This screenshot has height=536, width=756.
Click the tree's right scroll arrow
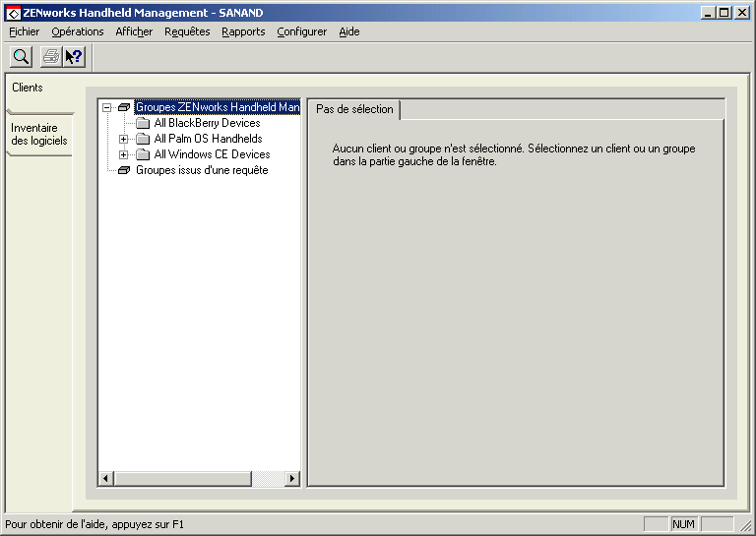[291, 479]
